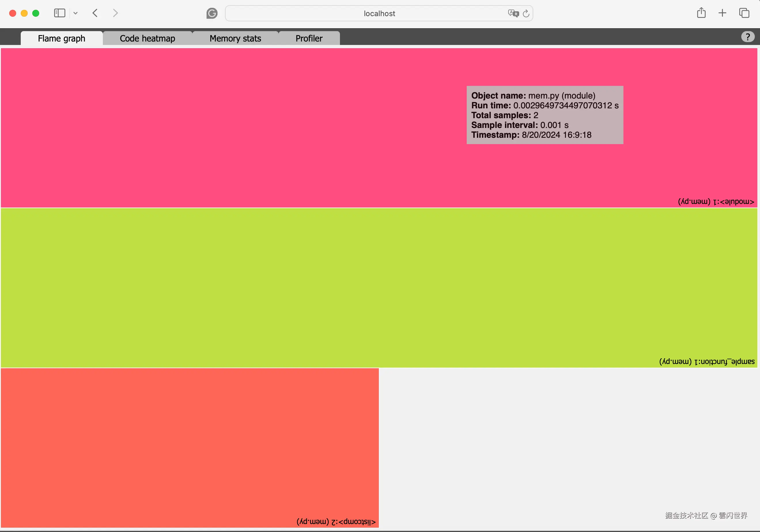Open a new tab with the plus
The height and width of the screenshot is (532, 760).
[x=722, y=13]
